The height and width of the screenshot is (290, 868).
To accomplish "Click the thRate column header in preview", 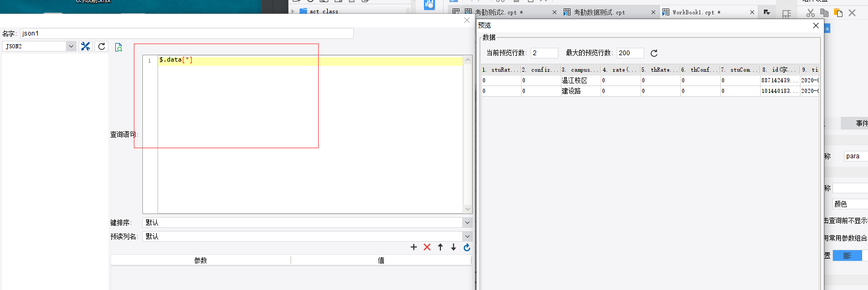I will pyautogui.click(x=660, y=70).
